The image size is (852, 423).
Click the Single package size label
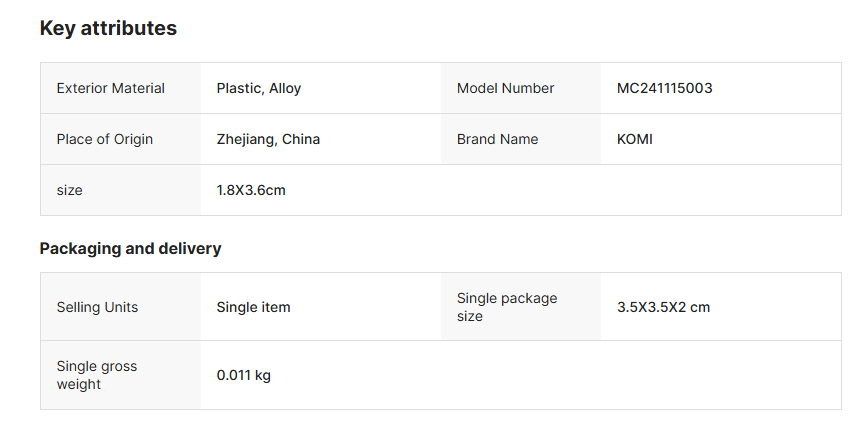[x=507, y=307]
